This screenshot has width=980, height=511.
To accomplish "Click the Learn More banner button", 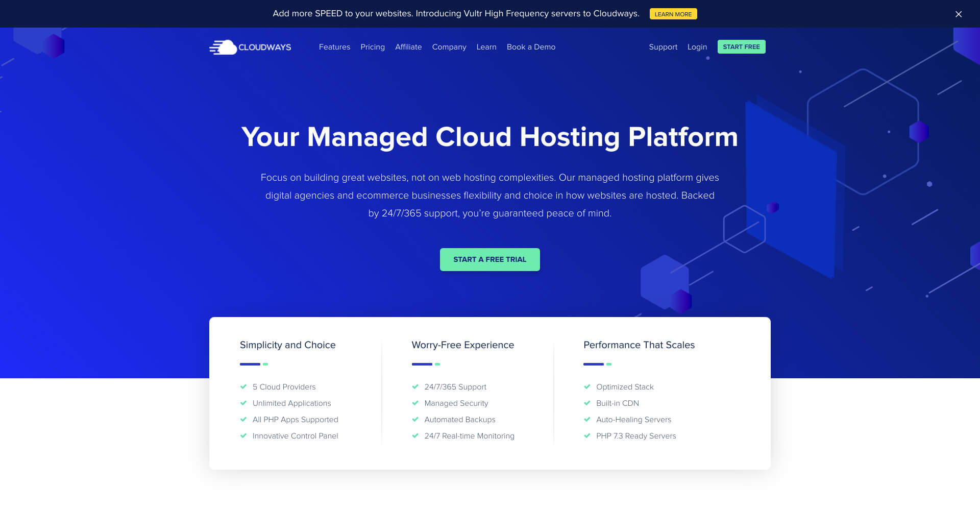I will coord(673,14).
